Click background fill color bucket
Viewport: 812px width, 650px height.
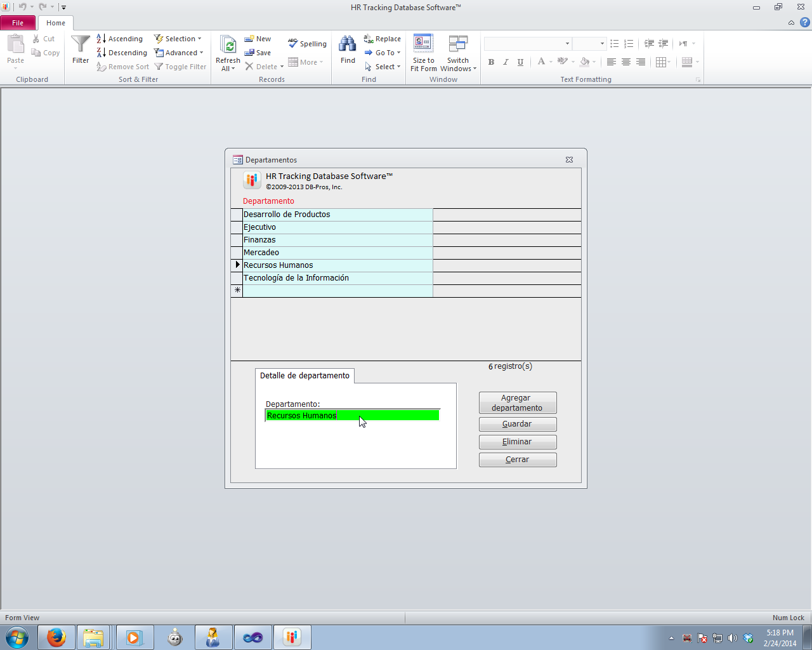[584, 62]
